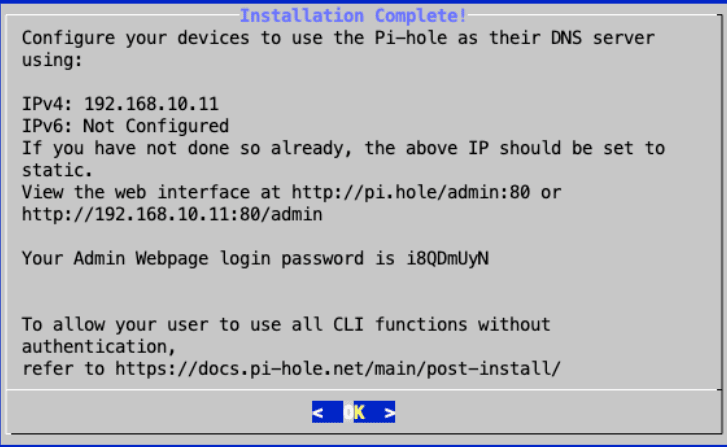Select the Installation Complete! dialog title

tap(353, 16)
